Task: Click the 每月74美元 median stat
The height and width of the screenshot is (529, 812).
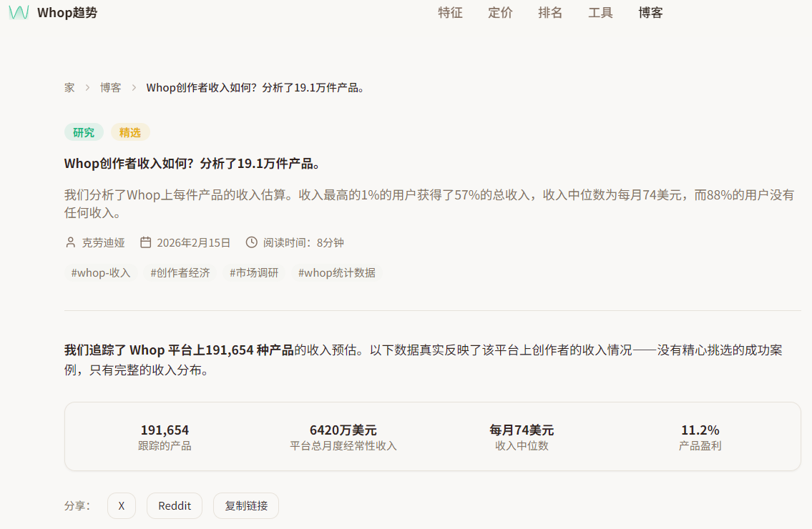Action: click(522, 437)
